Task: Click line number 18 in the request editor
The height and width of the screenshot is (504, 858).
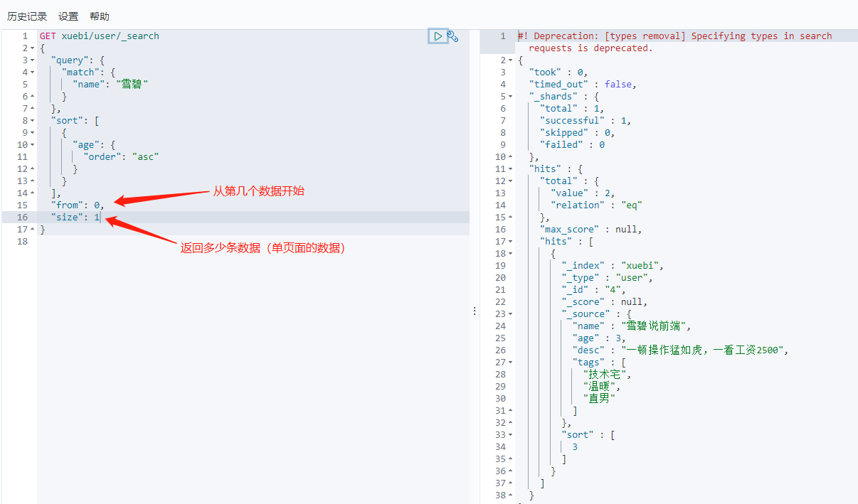Action: (22, 242)
